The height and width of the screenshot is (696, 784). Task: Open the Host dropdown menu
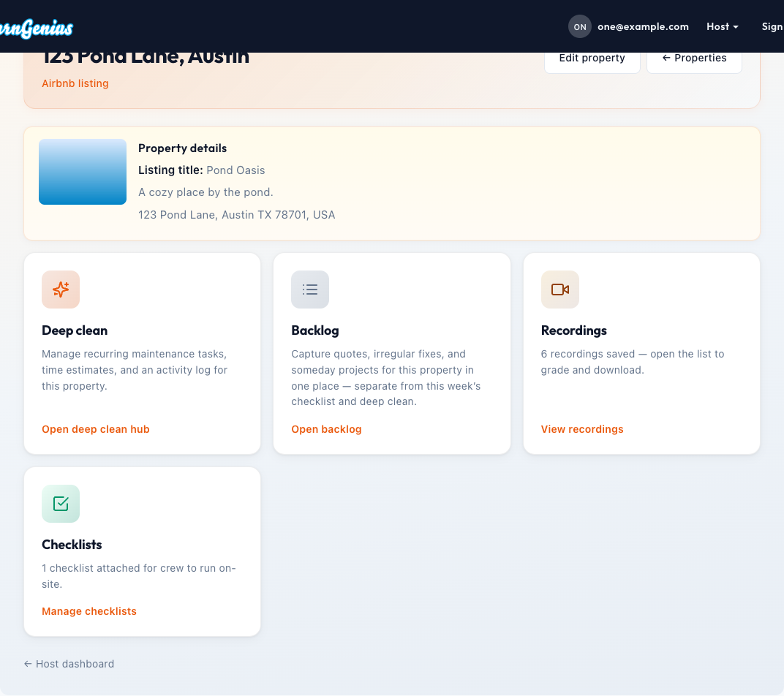[x=722, y=26]
